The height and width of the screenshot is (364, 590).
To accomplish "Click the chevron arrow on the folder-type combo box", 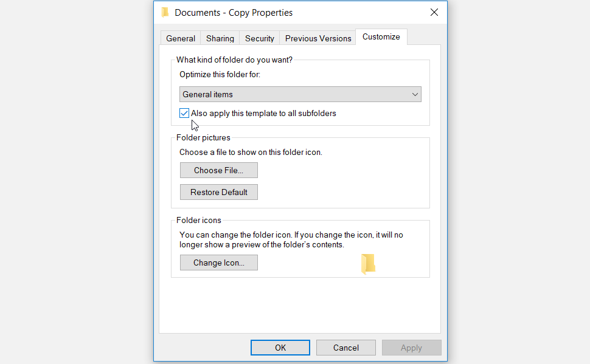I will click(415, 94).
